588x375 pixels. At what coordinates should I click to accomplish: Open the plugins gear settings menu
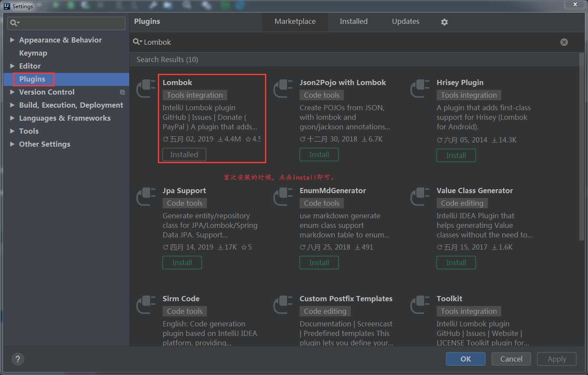click(444, 22)
